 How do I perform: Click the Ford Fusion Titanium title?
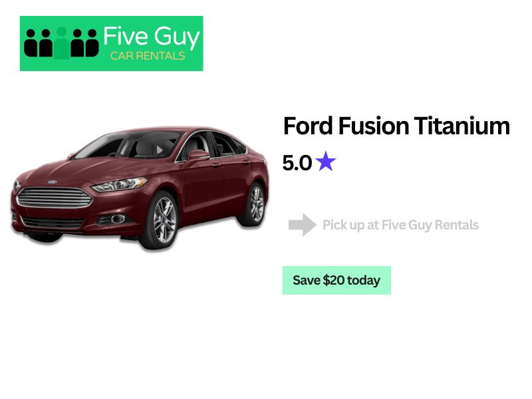(396, 126)
